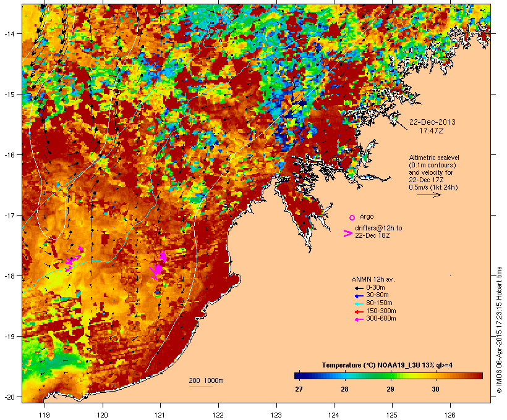The image size is (507, 420).
Task: Click the cyan 80-150m arrow in legend
Action: tap(359, 303)
